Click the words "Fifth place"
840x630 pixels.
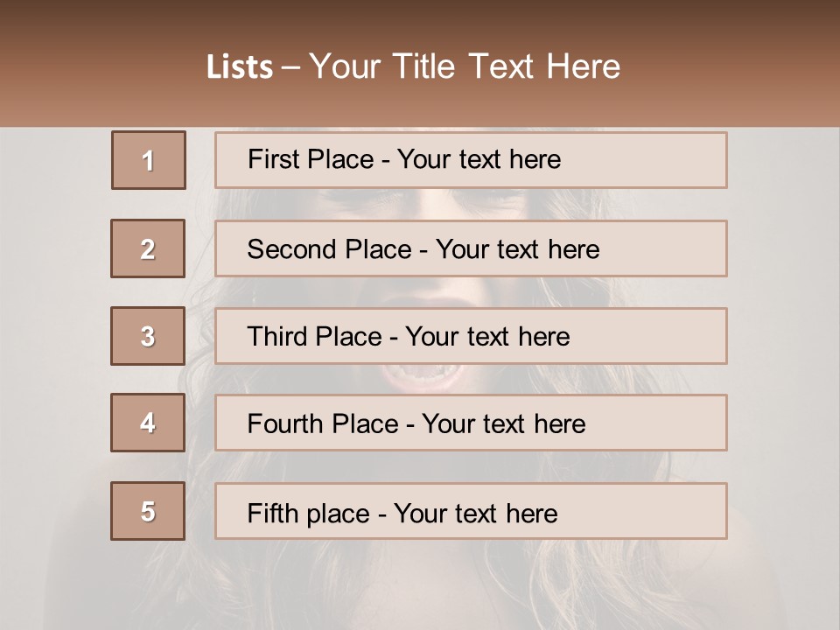pos(306,513)
